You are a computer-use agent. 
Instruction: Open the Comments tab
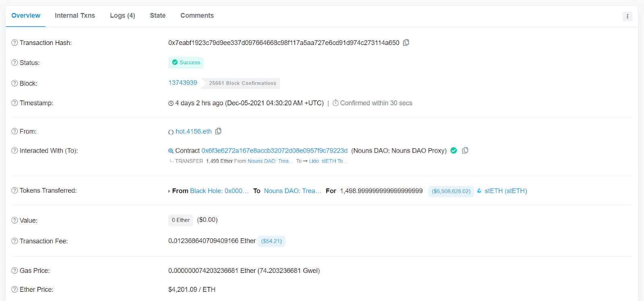coord(197,16)
